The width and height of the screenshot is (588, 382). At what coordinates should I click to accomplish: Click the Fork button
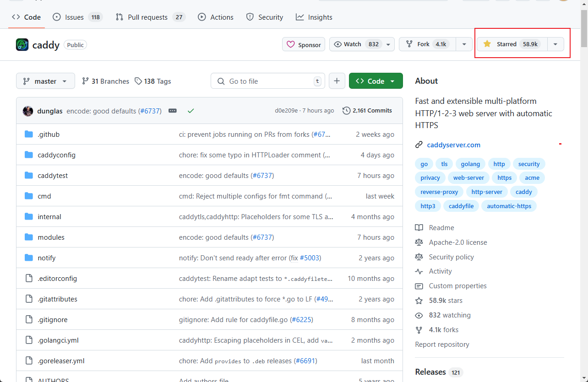pos(428,44)
